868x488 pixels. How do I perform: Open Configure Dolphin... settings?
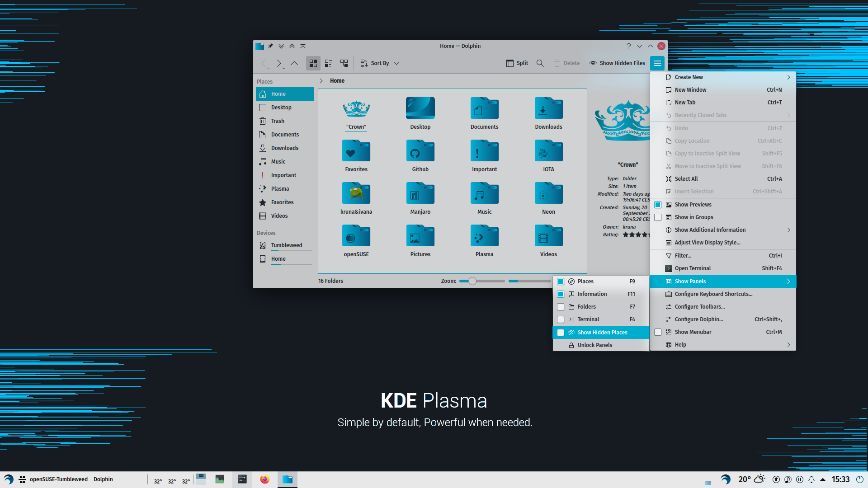723,319
